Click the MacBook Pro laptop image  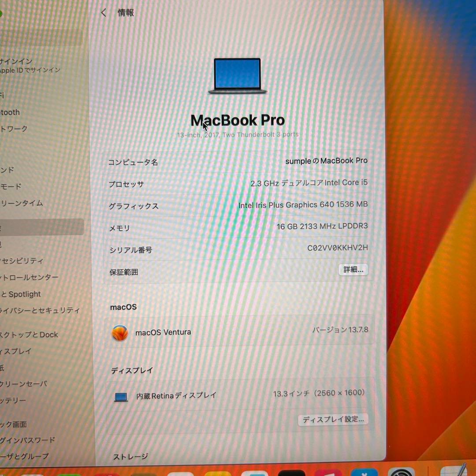(237, 76)
